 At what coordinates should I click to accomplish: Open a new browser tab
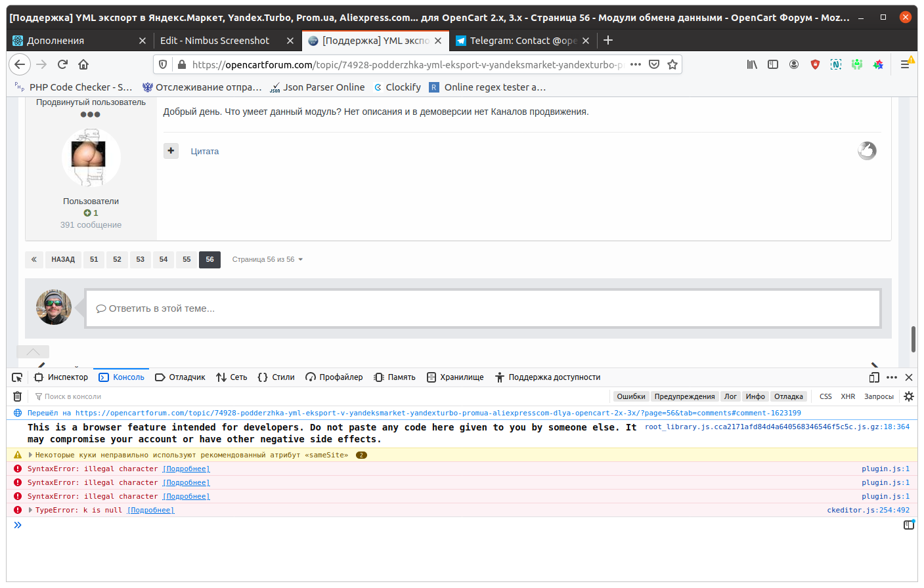[x=608, y=40]
